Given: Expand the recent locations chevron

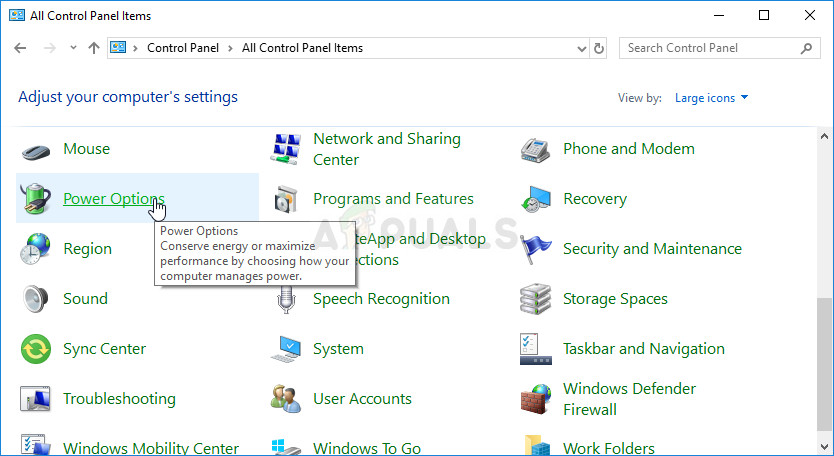Looking at the screenshot, I should pos(73,48).
